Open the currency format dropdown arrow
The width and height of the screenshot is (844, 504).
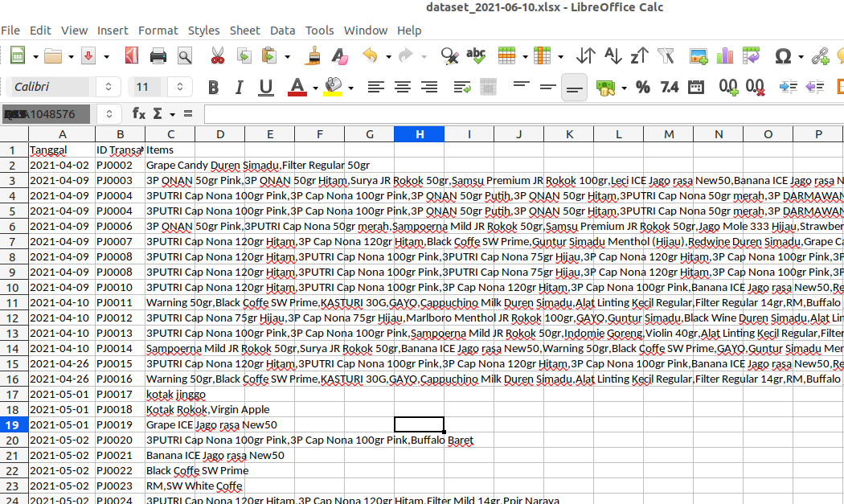[x=624, y=88]
